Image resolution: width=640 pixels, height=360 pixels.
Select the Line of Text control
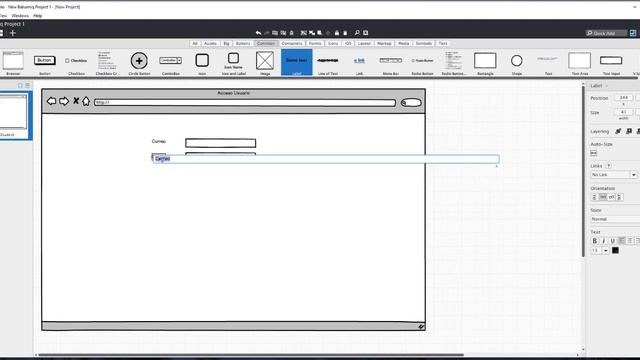click(x=328, y=63)
